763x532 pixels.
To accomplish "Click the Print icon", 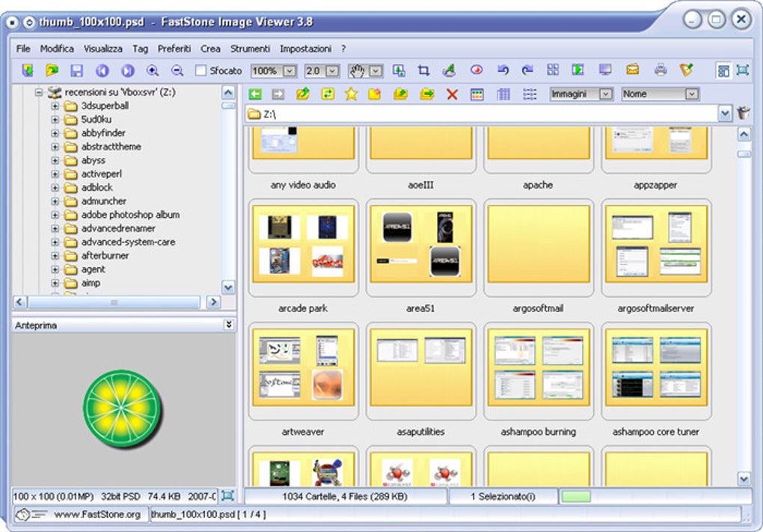I will point(660,70).
